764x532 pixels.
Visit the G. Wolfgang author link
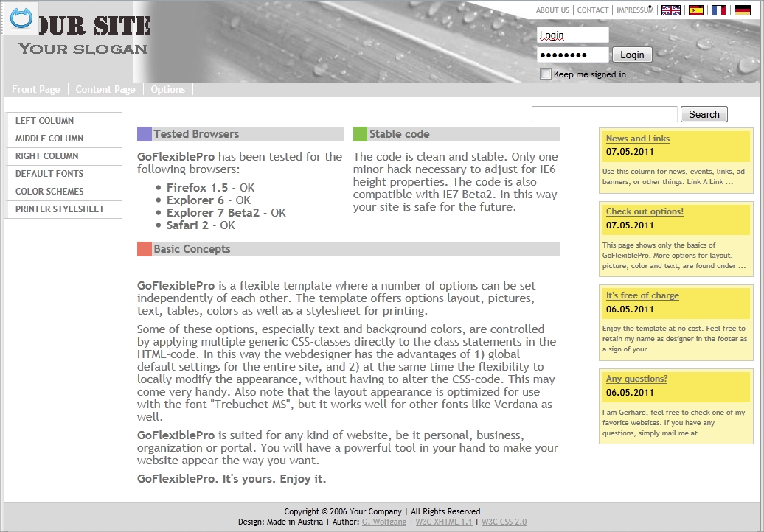384,522
